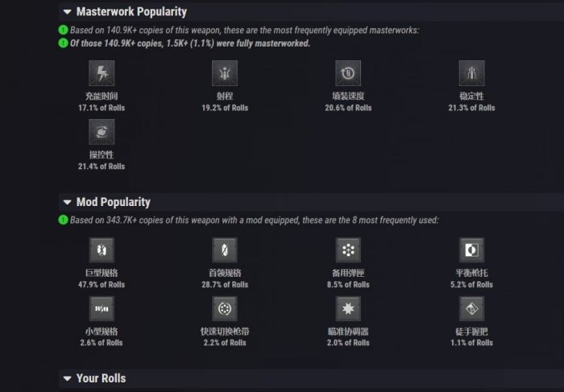Click the 征手握把 mod icon
Image resolution: width=564 pixels, height=392 pixels.
471,309
